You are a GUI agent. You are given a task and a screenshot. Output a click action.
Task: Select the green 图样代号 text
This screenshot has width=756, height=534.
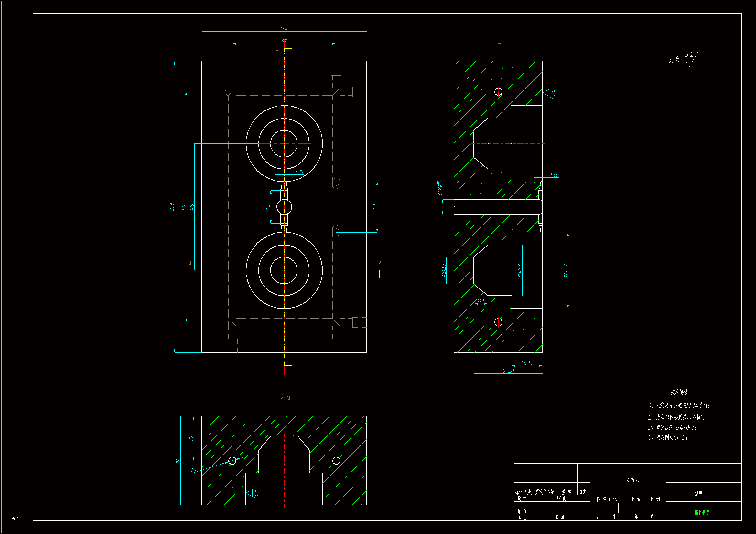pos(702,513)
